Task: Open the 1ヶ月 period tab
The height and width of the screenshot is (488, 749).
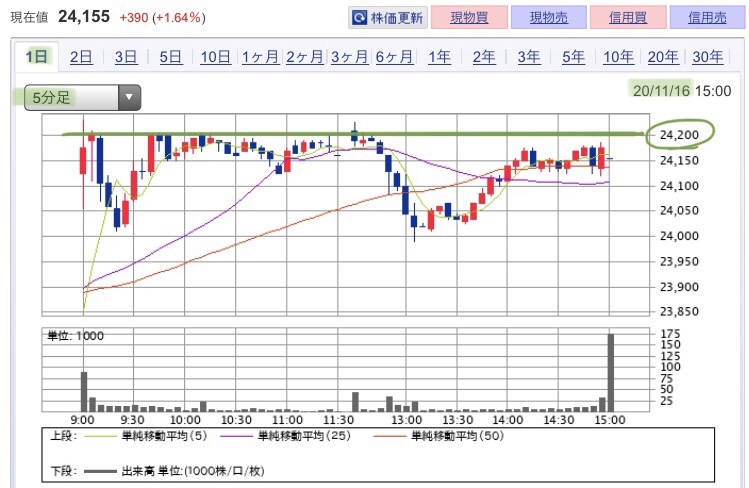Action: [x=260, y=57]
